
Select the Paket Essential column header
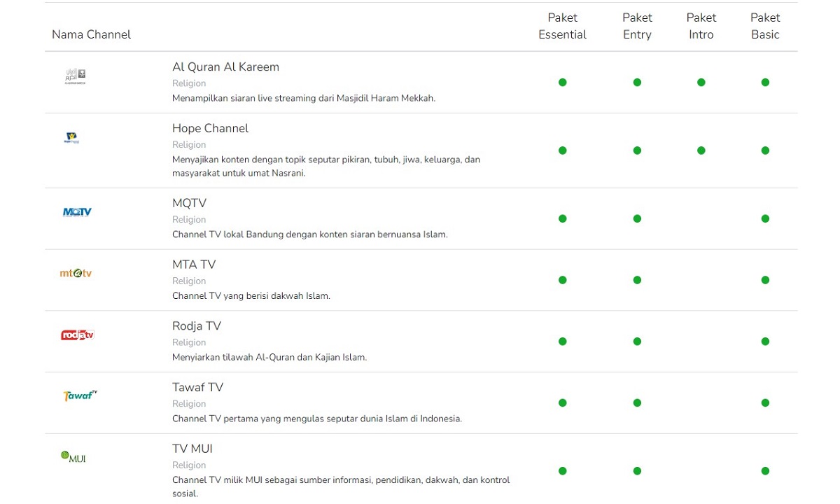pos(562,26)
